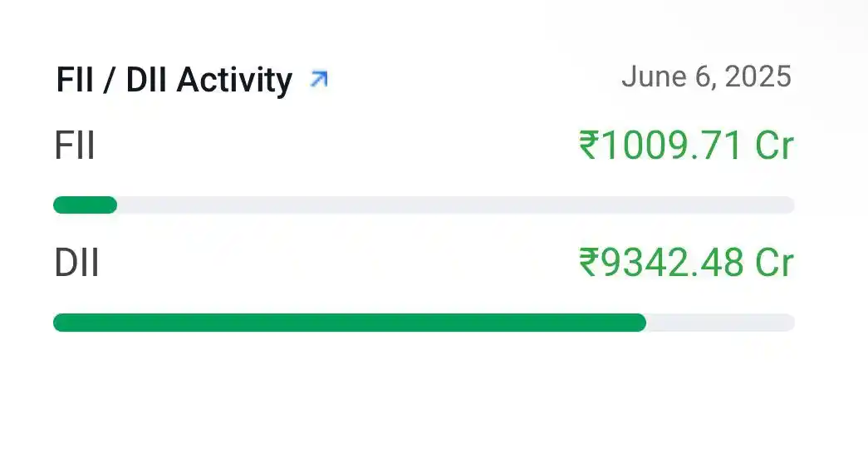The image size is (868, 449).
Task: Open the FII / DII Activity arrow link icon
Action: (318, 79)
